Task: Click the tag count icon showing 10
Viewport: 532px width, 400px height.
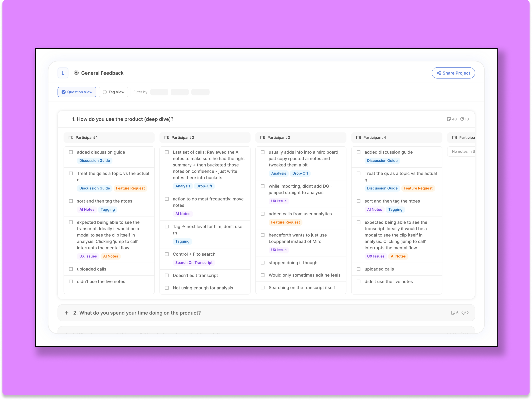Action: click(x=462, y=119)
